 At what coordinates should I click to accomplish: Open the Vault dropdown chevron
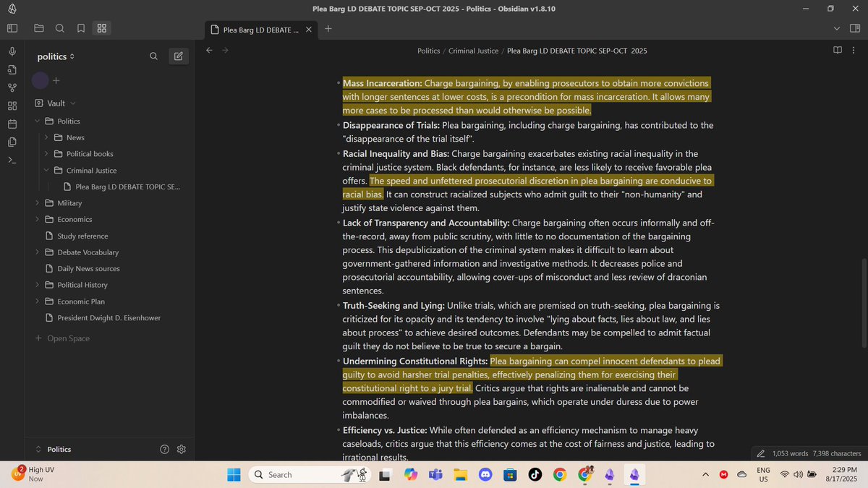[73, 103]
